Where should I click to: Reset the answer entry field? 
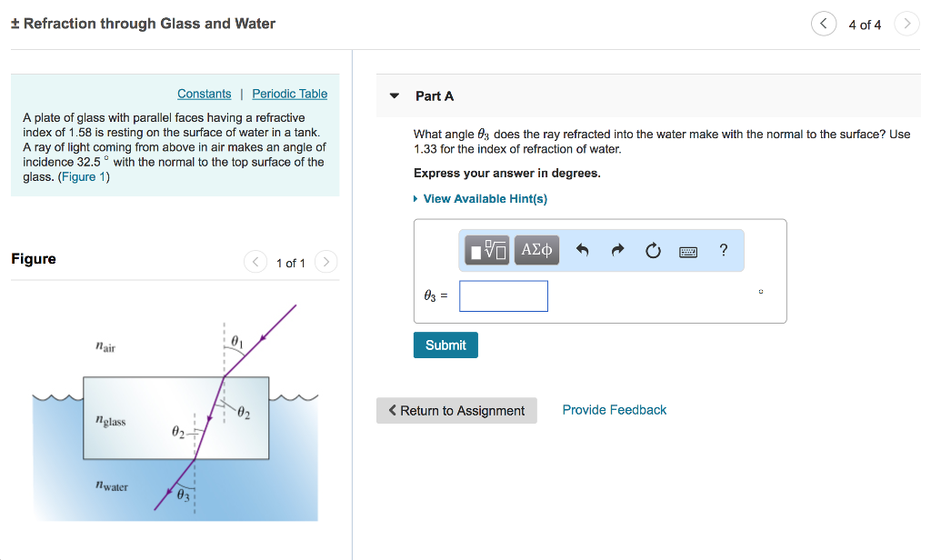point(653,250)
